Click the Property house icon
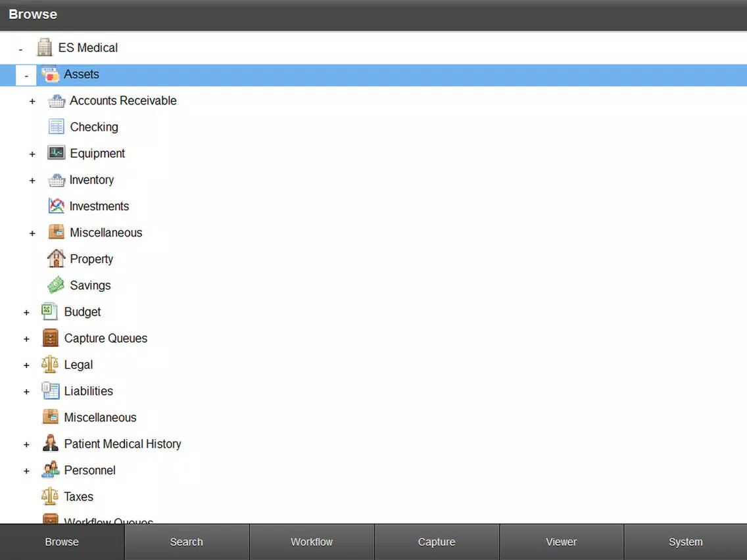 click(x=56, y=258)
